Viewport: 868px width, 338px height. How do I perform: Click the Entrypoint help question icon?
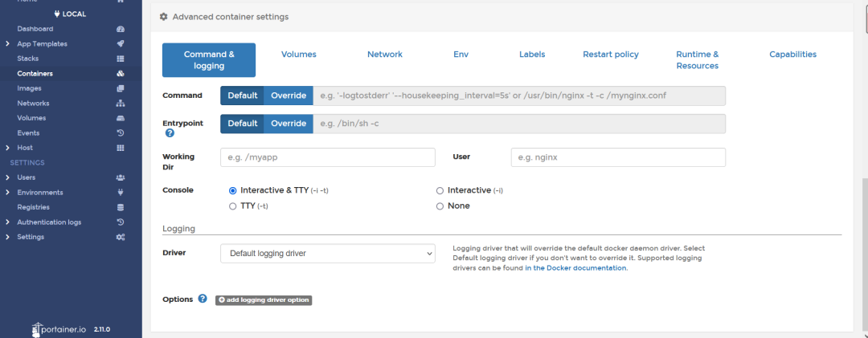tap(170, 133)
